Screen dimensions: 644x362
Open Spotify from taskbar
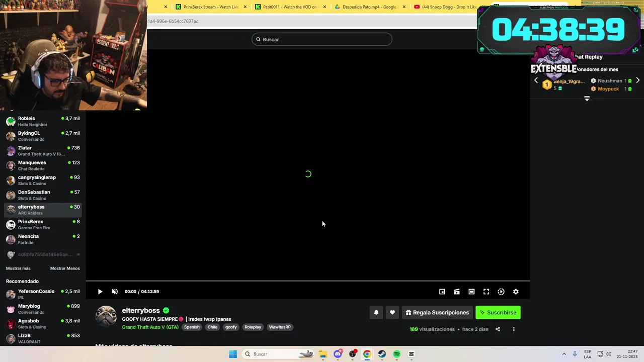tap(397, 354)
